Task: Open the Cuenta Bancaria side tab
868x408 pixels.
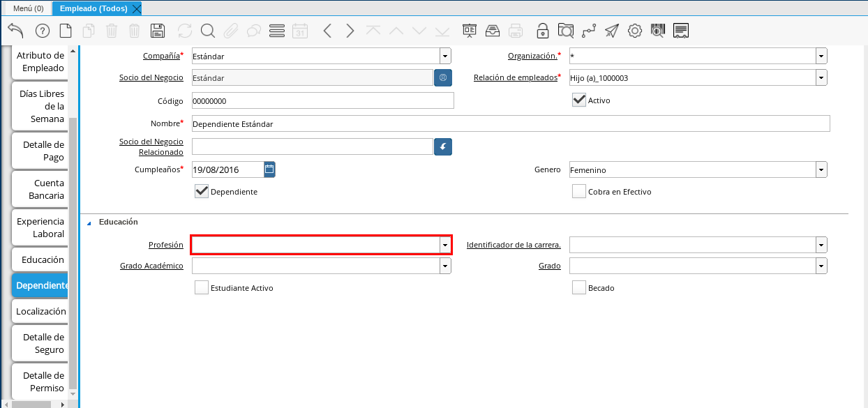Action: (40, 189)
